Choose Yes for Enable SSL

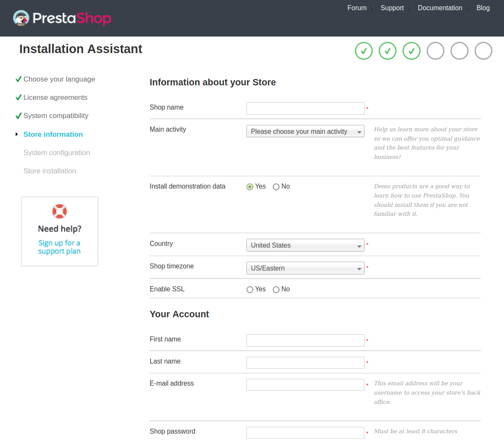coord(250,290)
